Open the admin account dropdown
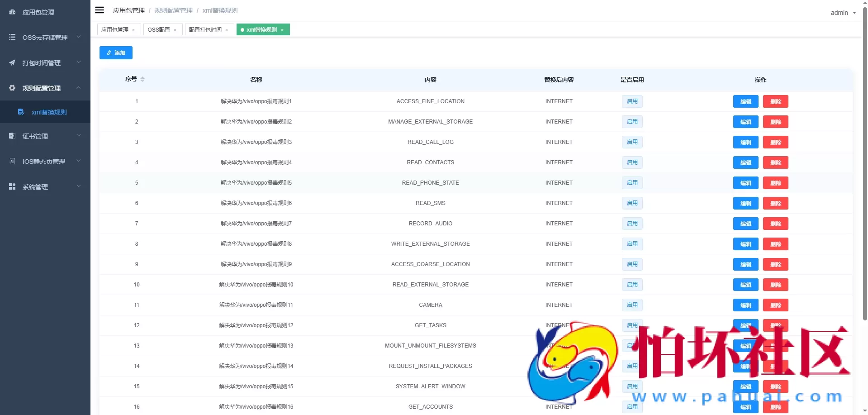The height and width of the screenshot is (415, 868). coord(843,13)
